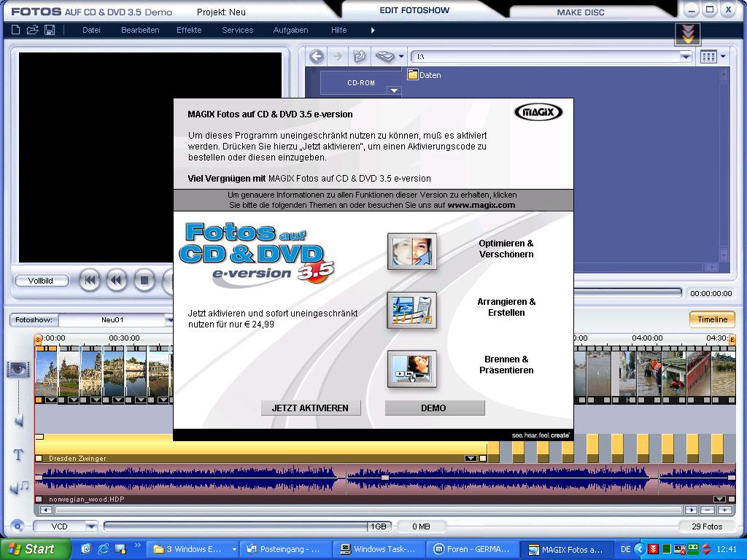747x560 pixels.
Task: Click the Optimieren & Verschönern image button
Action: pyautogui.click(x=412, y=252)
